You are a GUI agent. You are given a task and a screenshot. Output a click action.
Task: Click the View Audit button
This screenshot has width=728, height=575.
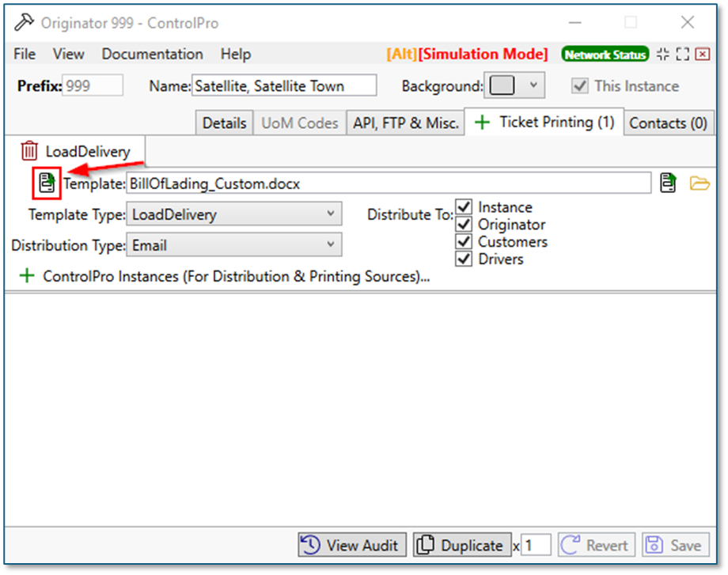[352, 545]
